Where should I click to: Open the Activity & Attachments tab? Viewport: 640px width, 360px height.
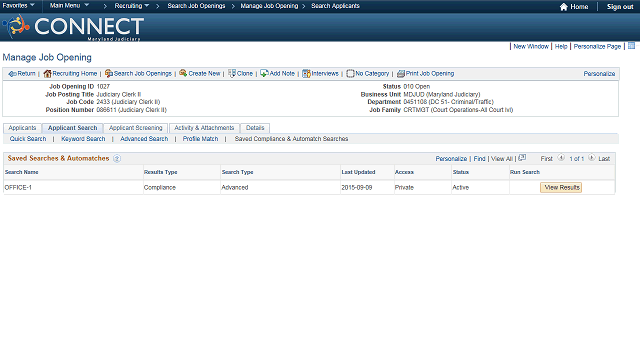coord(204,128)
